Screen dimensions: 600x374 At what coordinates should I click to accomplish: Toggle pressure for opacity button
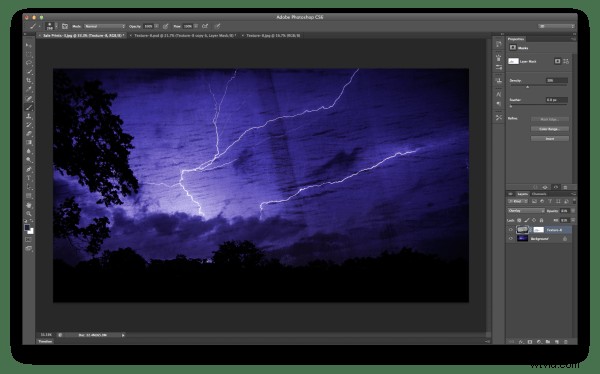coord(166,26)
